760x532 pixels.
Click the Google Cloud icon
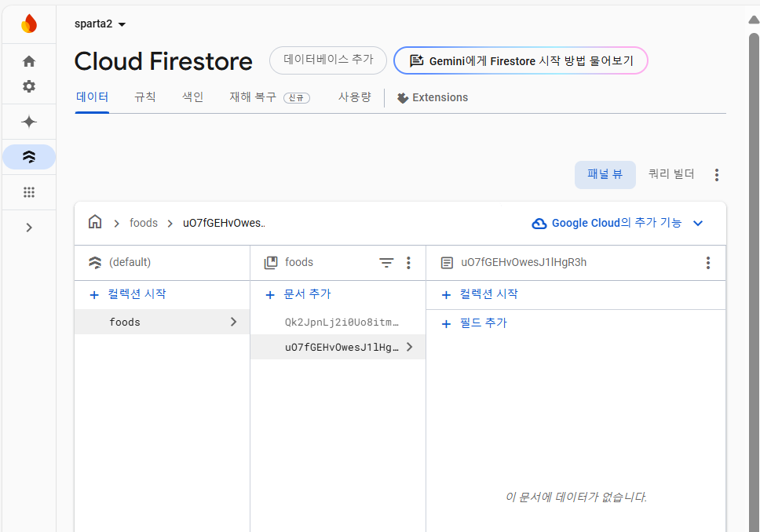[539, 224]
